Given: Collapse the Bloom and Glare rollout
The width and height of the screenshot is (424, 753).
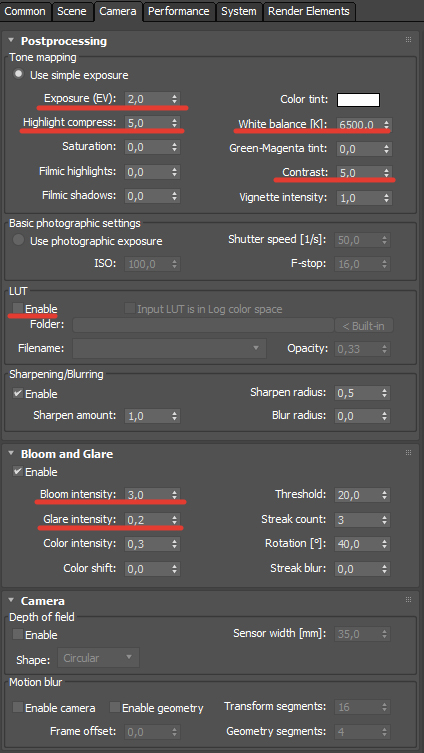Looking at the screenshot, I should [12, 453].
